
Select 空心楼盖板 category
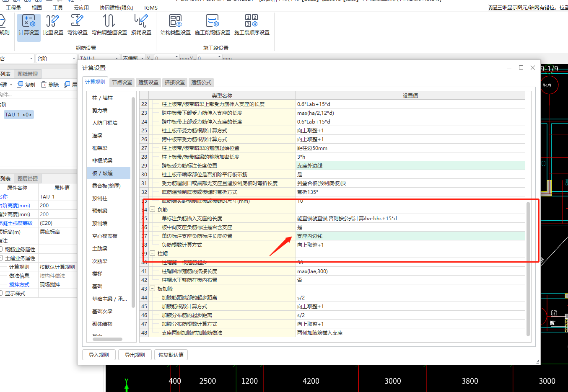click(109, 236)
